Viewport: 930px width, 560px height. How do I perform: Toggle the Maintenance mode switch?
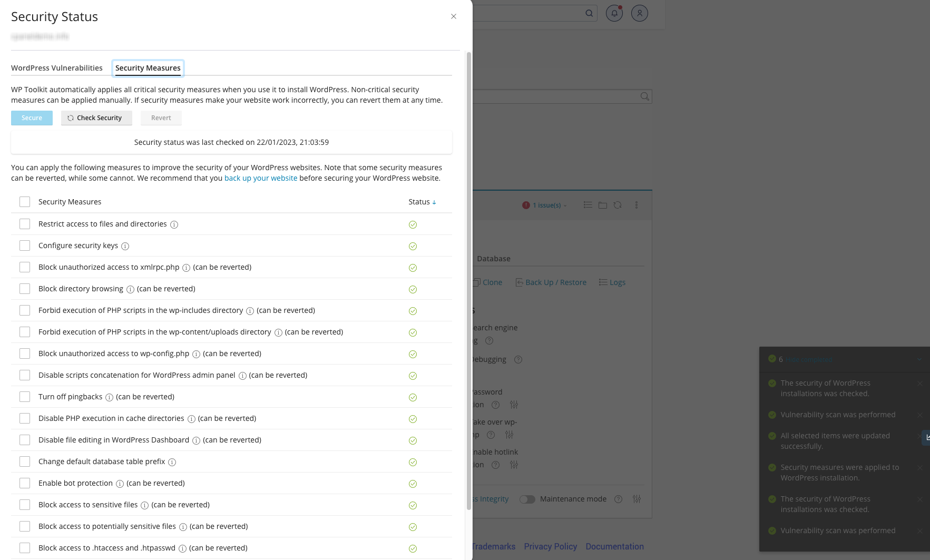[x=527, y=499]
